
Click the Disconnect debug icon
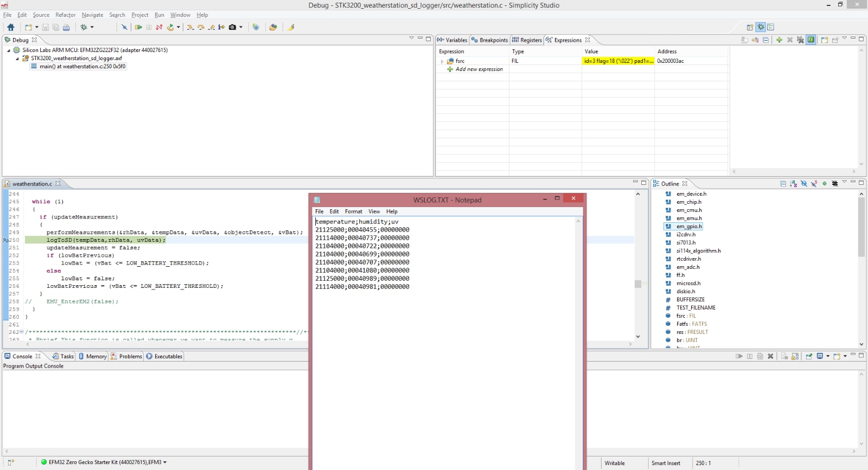[x=159, y=27]
